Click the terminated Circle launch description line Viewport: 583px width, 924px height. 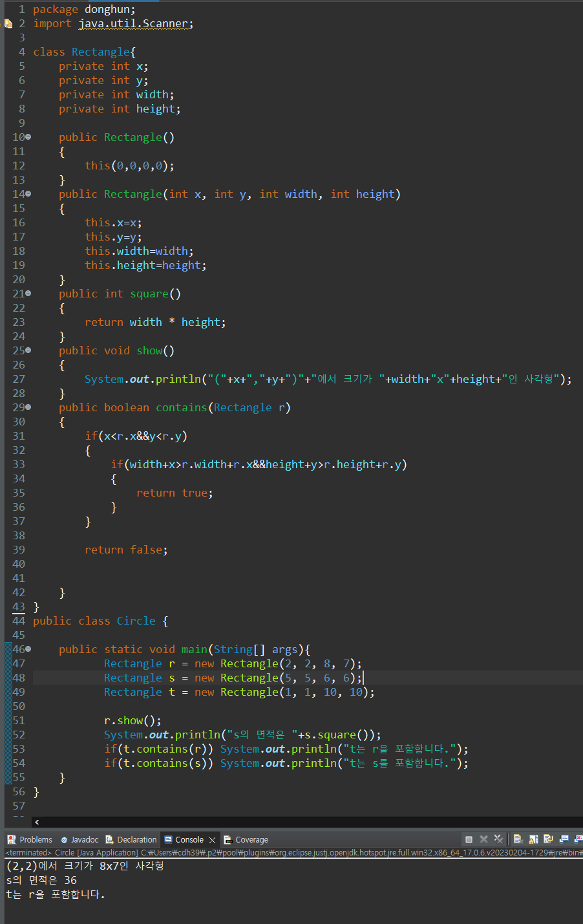[x=293, y=853]
